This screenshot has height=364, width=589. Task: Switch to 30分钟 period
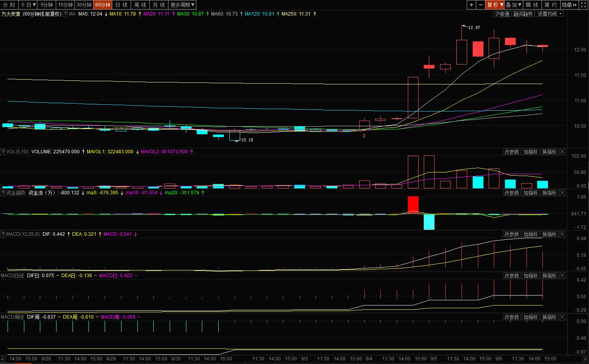pos(84,5)
